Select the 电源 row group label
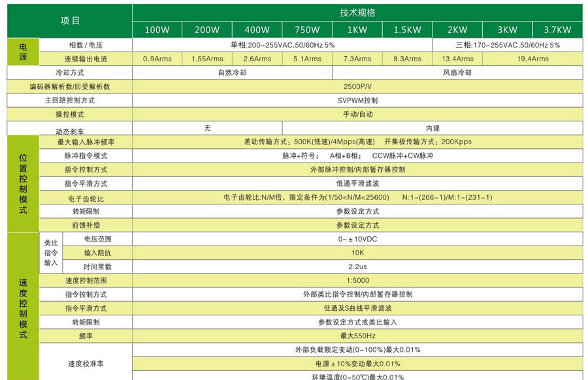The width and height of the screenshot is (588, 380). (22, 52)
